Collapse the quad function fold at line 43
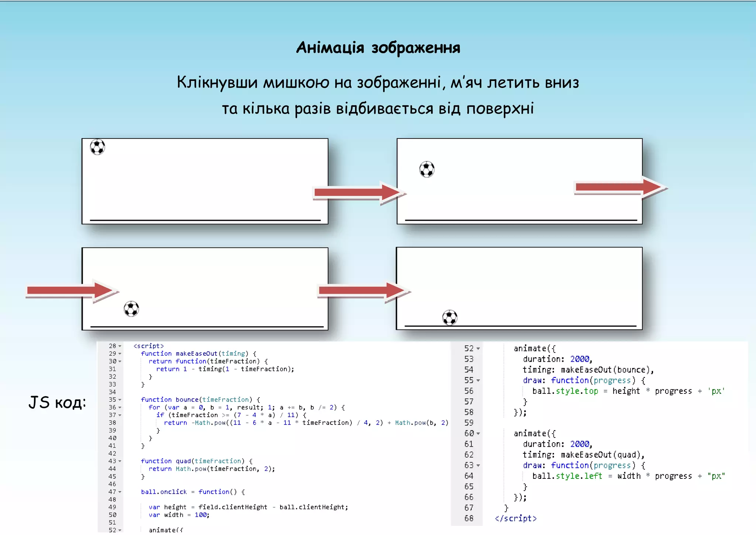 120,461
